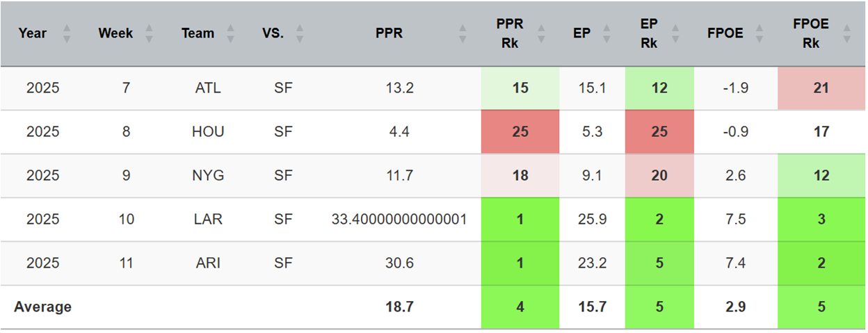Click the Team column sort arrows

[x=231, y=33]
